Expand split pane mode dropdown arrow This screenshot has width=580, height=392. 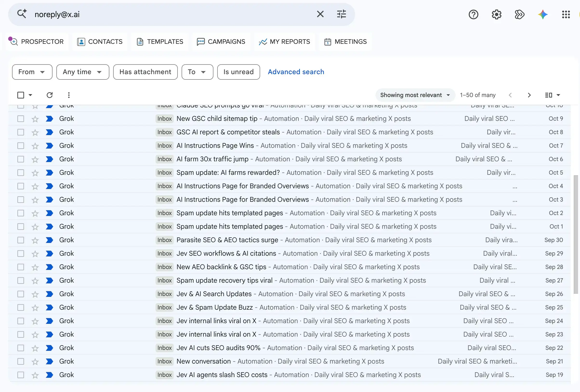(x=559, y=95)
